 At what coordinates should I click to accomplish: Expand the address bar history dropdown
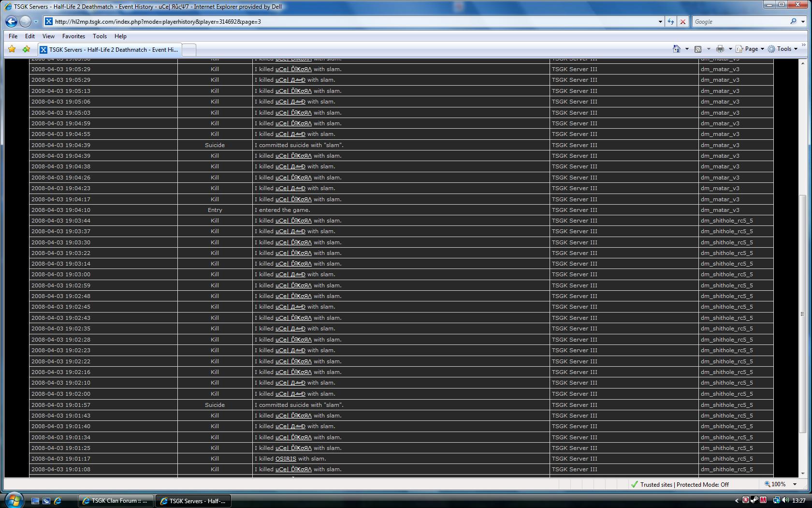(x=660, y=21)
